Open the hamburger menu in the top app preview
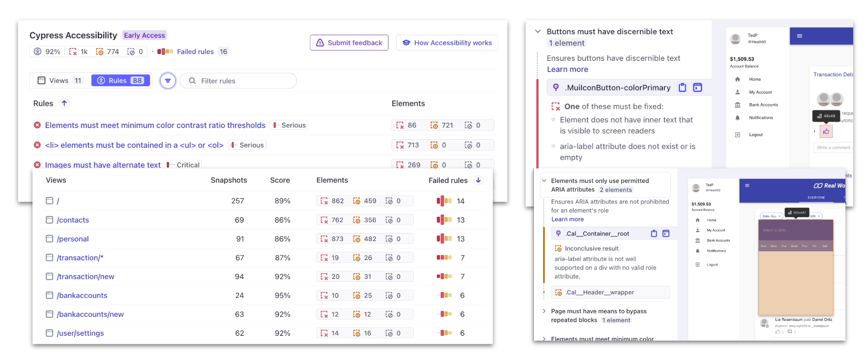868x361 pixels. click(799, 36)
